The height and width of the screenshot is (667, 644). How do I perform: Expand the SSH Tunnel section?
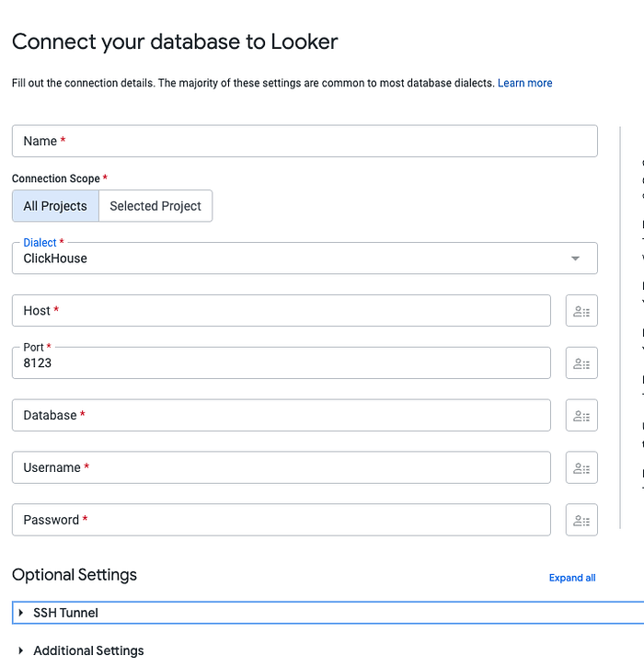click(328, 613)
